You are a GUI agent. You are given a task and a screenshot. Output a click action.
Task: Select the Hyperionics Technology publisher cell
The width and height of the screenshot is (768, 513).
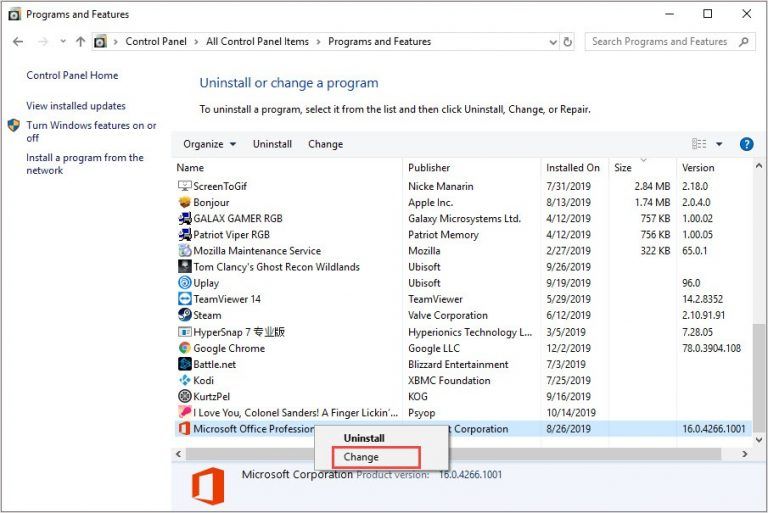coord(470,332)
